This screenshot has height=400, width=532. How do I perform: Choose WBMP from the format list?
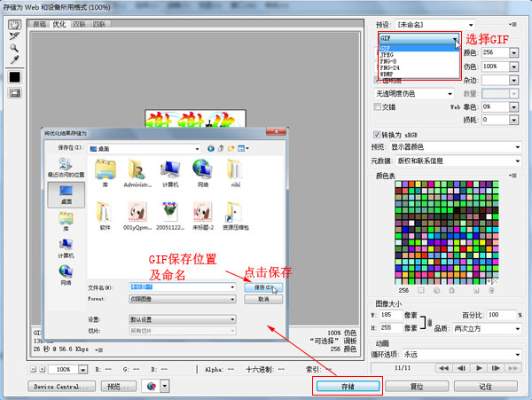tap(419, 74)
